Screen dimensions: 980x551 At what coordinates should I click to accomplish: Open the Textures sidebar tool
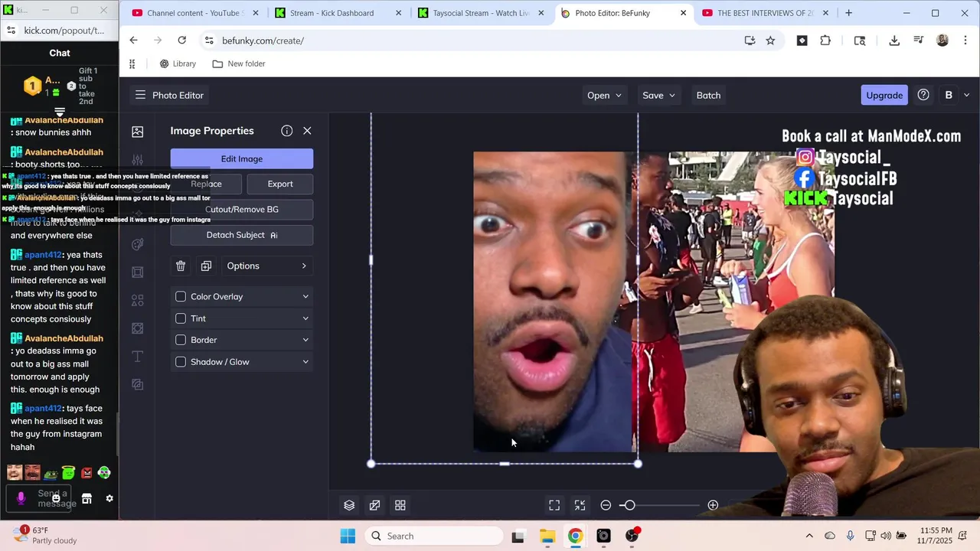click(138, 384)
